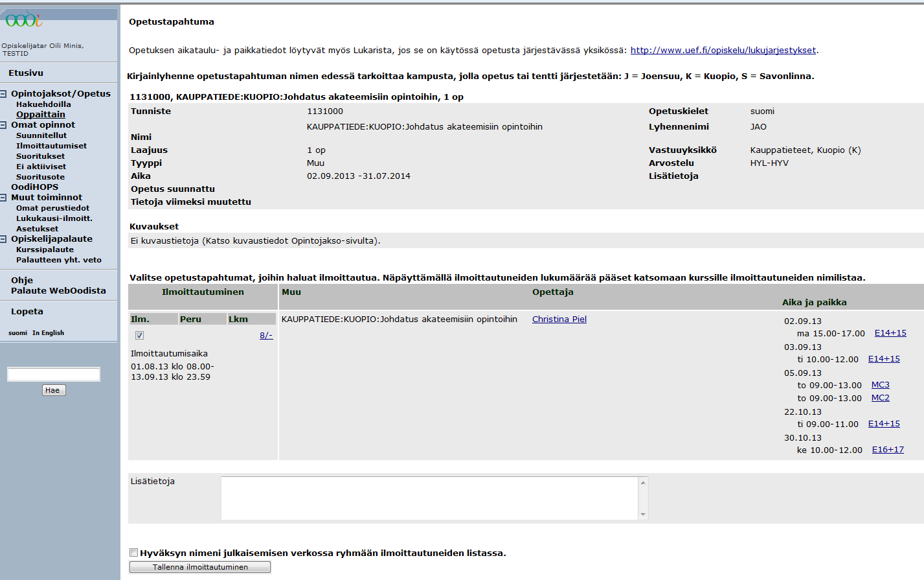Click Tallenna ilmoittautuminen button
The height and width of the screenshot is (580, 924).
[200, 567]
